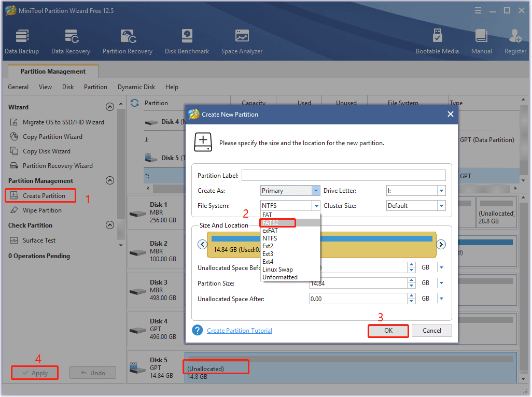Click the Create Partition icon in sidebar

14,195
